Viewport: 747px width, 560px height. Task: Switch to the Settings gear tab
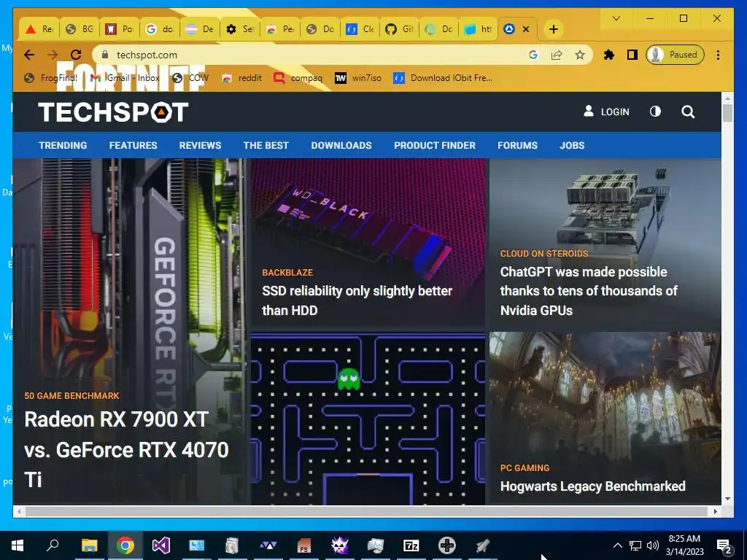(x=239, y=29)
